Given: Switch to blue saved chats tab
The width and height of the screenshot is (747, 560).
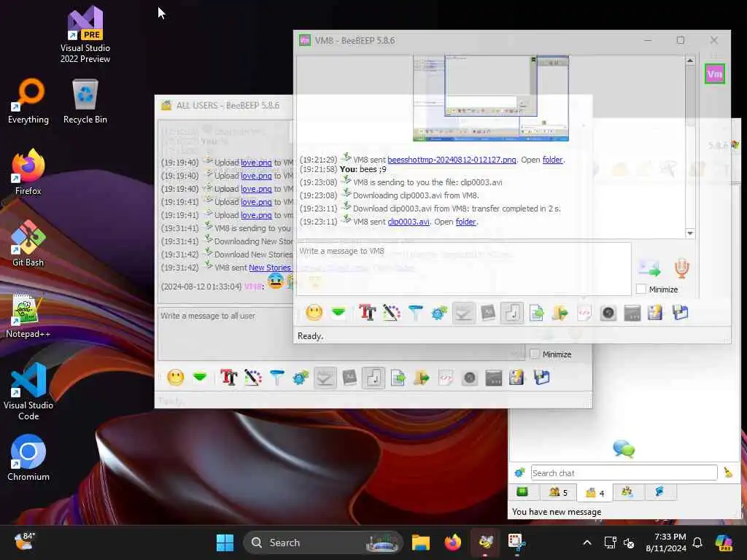Looking at the screenshot, I should coord(660,492).
